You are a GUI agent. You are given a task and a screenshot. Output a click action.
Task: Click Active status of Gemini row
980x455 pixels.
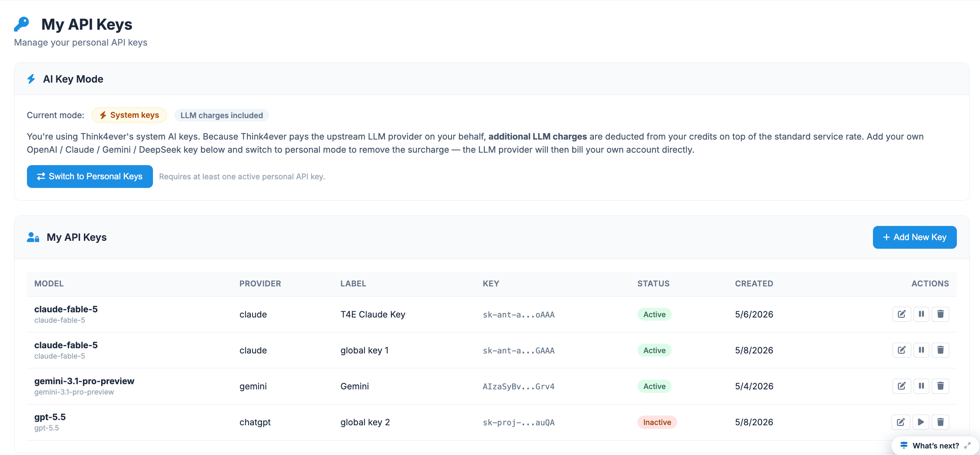point(654,386)
